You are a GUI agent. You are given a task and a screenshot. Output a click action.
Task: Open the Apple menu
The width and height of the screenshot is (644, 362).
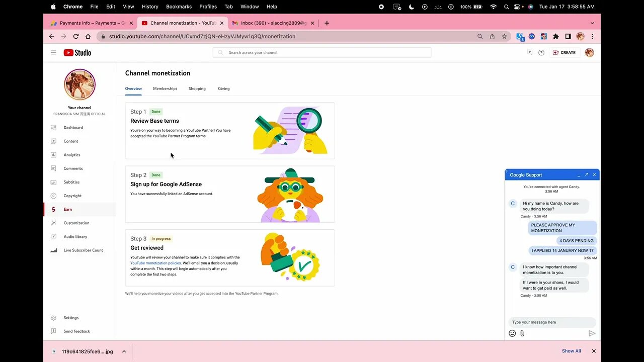[53, 7]
